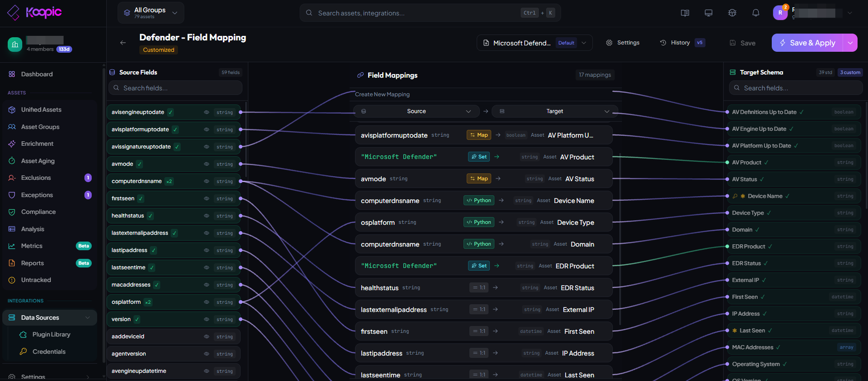Open mapping Settings in header

click(x=623, y=43)
